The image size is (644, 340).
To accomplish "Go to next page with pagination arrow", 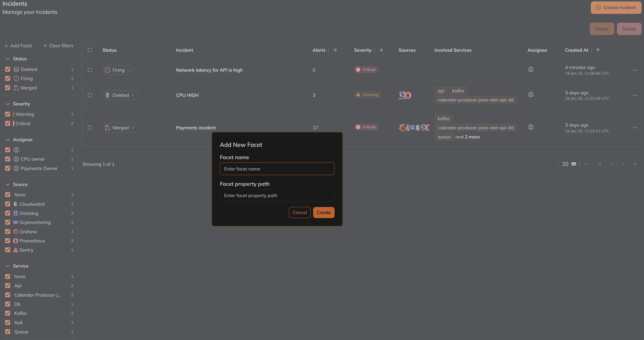I will [623, 164].
